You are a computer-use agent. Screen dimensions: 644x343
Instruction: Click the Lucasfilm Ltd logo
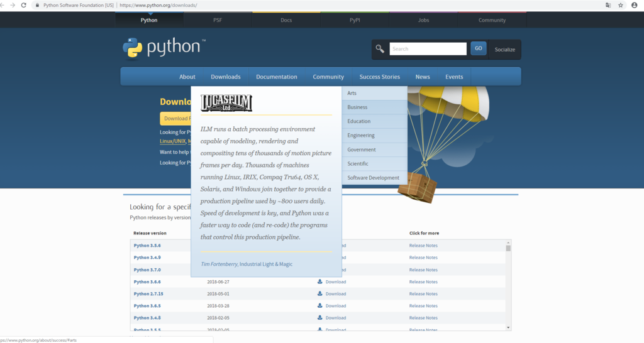(226, 102)
